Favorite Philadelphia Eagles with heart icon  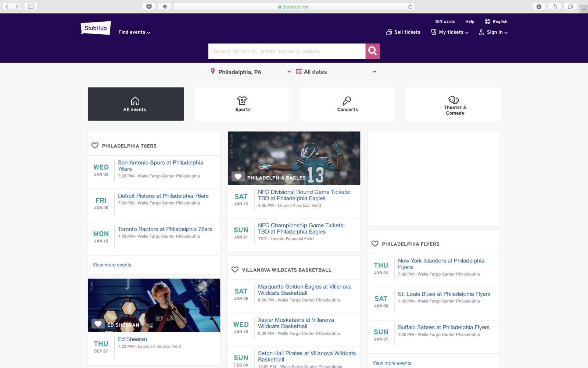coord(238,177)
